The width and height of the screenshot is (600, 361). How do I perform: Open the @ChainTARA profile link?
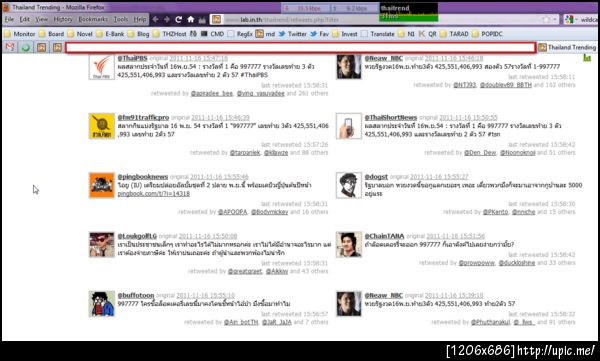click(x=384, y=236)
